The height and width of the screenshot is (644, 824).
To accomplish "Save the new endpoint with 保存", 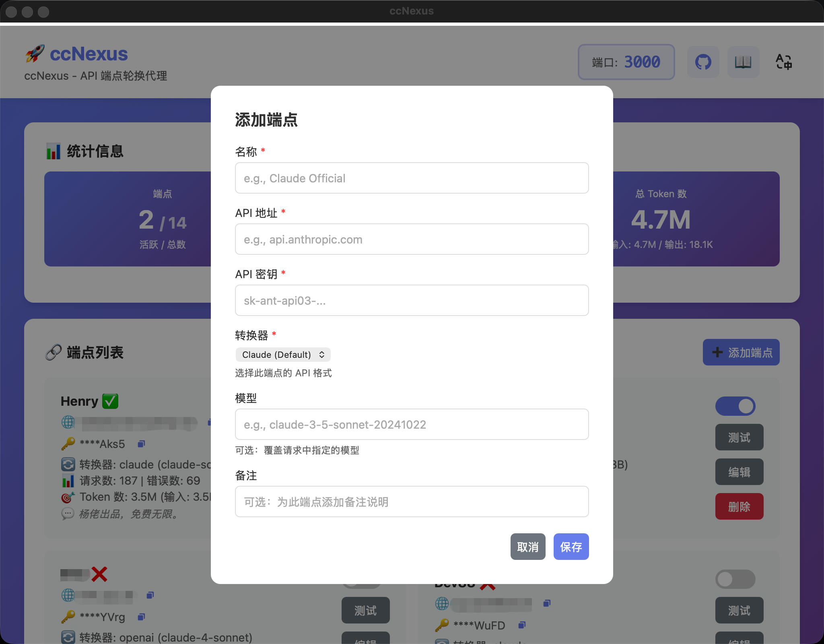I will click(571, 546).
